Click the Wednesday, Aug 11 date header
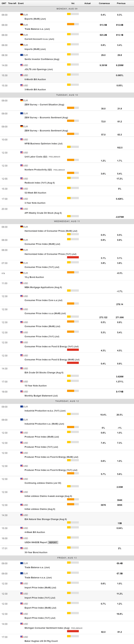 (67, 221)
